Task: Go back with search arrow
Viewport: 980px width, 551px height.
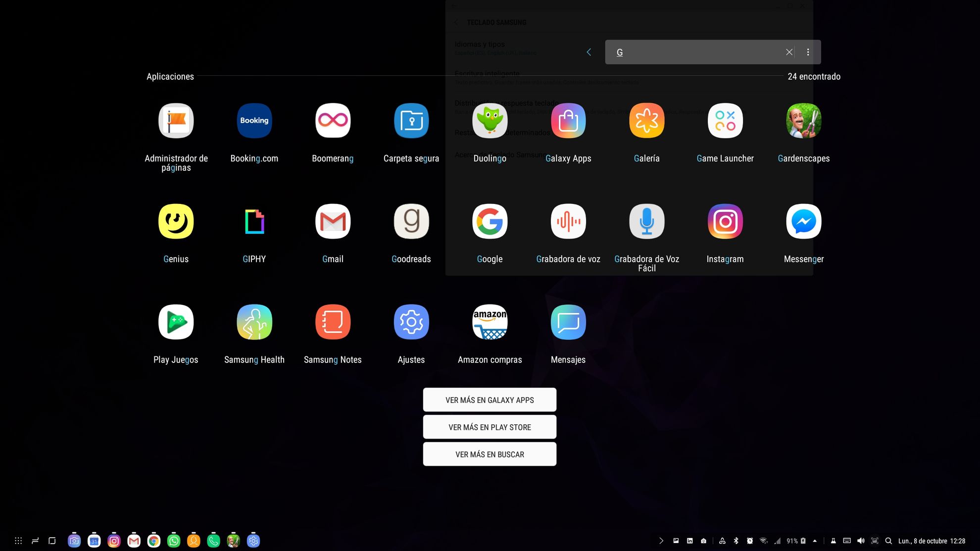Action: coord(588,52)
